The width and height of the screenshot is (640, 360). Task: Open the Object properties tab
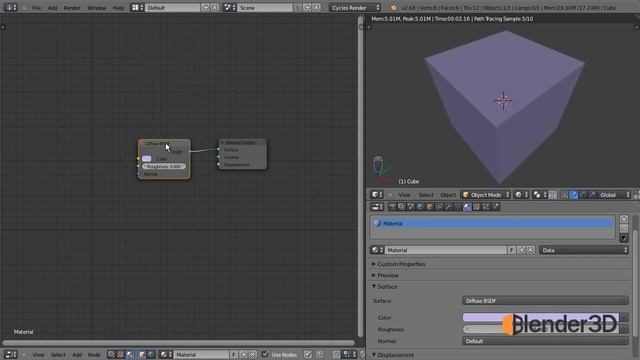pyautogui.click(x=430, y=207)
